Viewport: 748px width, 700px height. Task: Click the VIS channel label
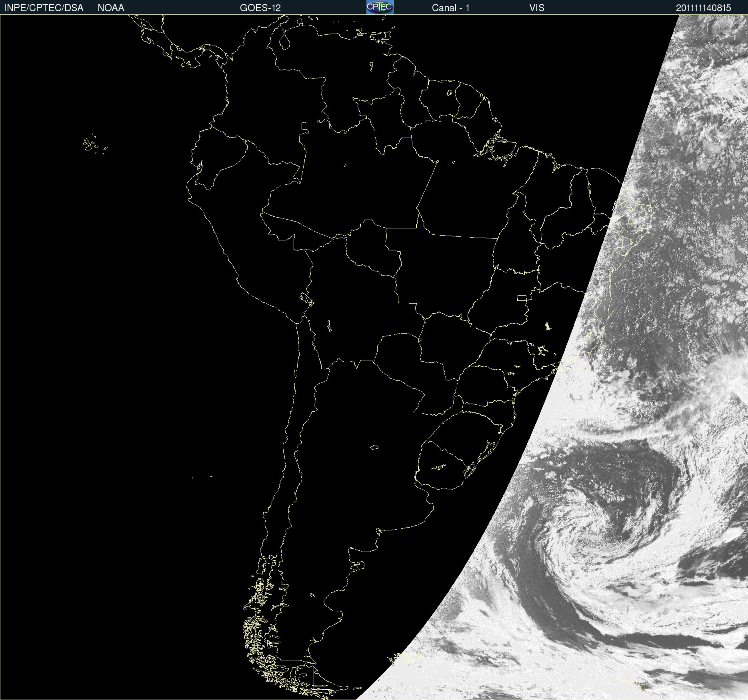536,8
